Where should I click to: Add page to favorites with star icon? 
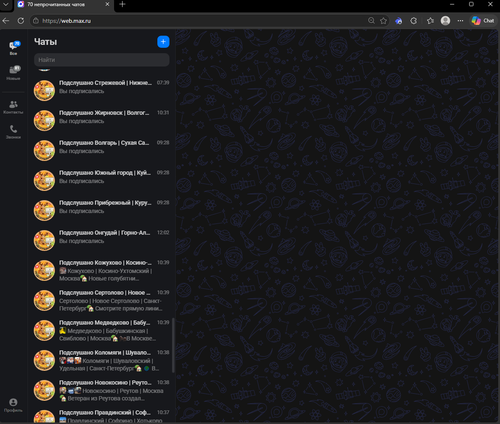coord(383,21)
